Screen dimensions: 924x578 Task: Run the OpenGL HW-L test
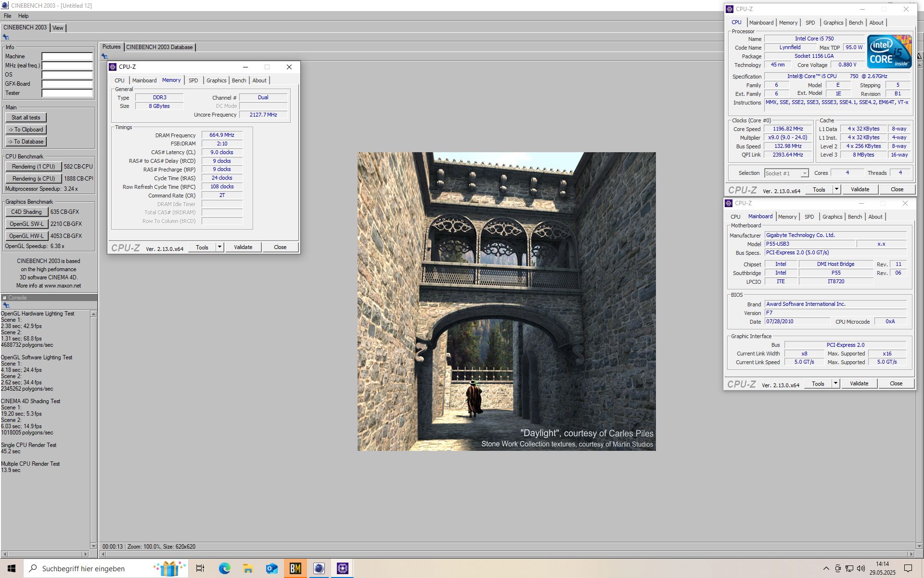pyautogui.click(x=26, y=236)
